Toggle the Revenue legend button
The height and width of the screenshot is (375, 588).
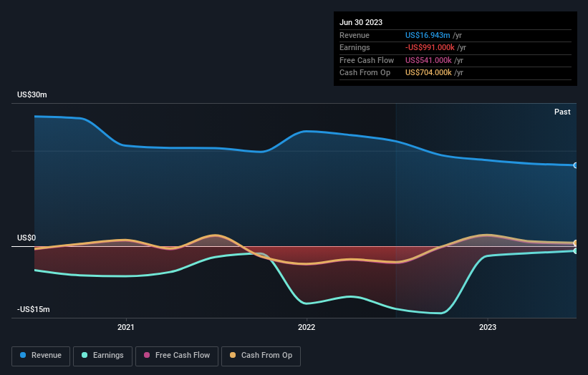(41, 356)
